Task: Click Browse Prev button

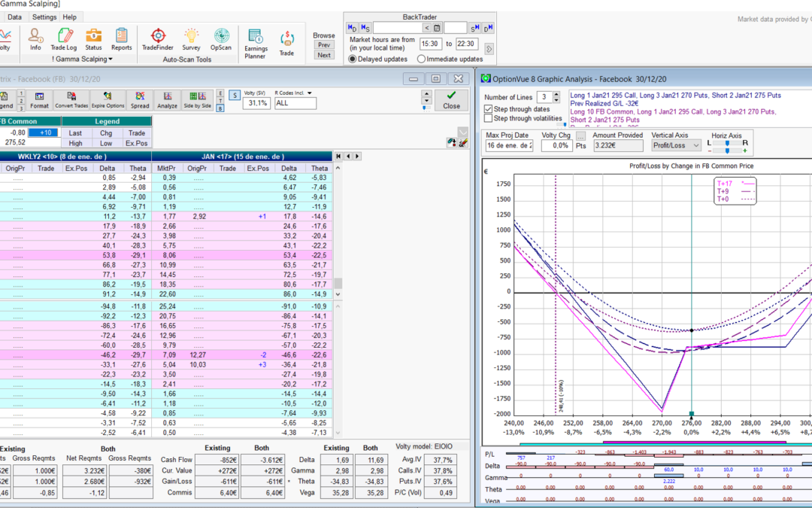Action: [x=324, y=45]
